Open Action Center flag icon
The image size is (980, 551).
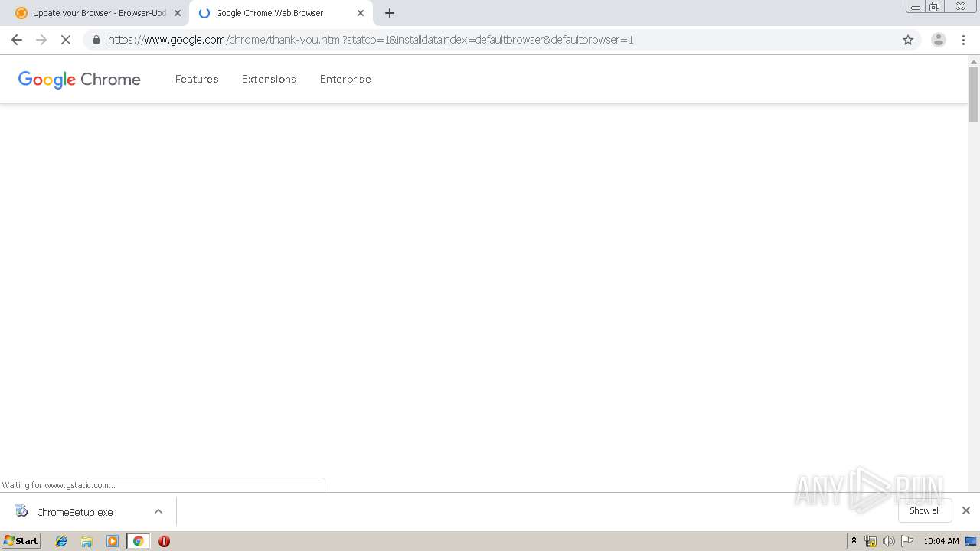(907, 541)
